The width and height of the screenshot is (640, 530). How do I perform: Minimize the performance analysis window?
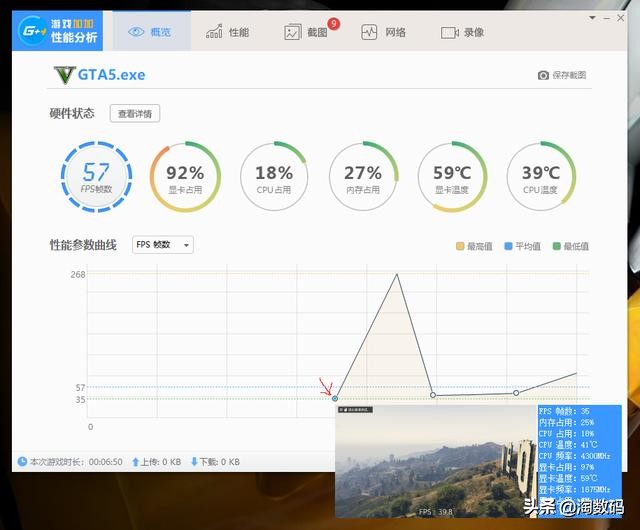[607, 18]
